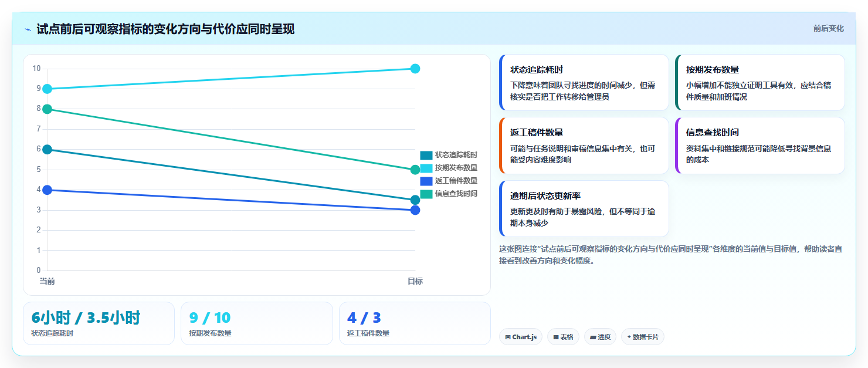Viewport: 868px width, 368px height.
Task: Click the 按期发布数量 point at value 9
Action: pyautogui.click(x=48, y=89)
